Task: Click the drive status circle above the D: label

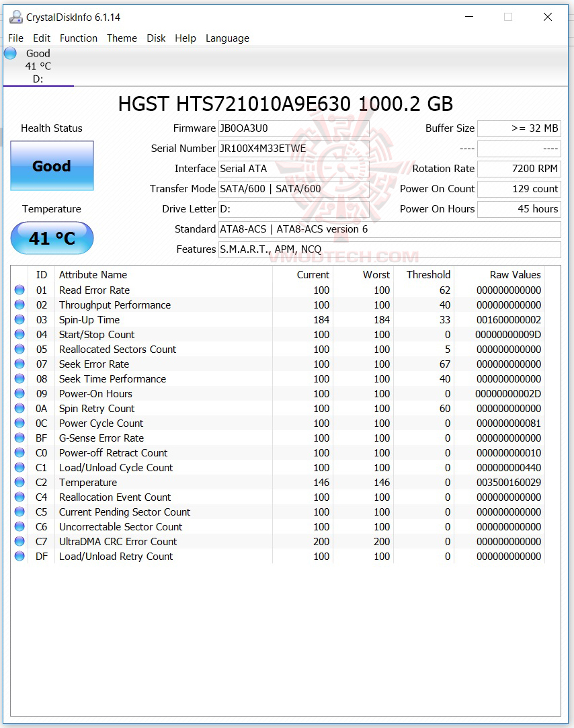Action: click(9, 53)
